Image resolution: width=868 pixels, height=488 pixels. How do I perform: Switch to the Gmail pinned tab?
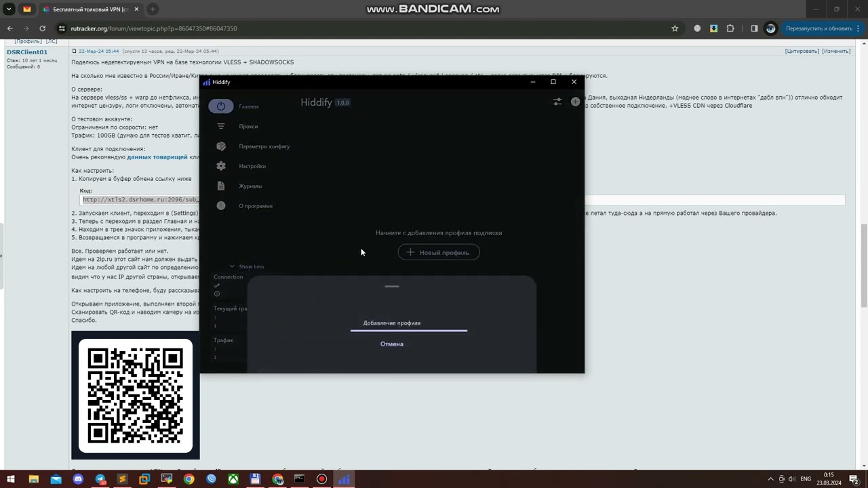[27, 9]
